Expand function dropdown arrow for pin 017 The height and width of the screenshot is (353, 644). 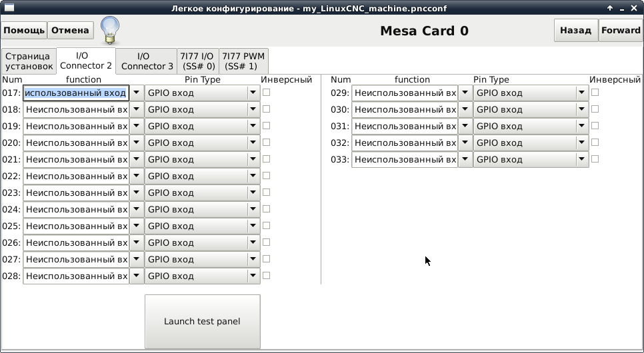pos(137,93)
